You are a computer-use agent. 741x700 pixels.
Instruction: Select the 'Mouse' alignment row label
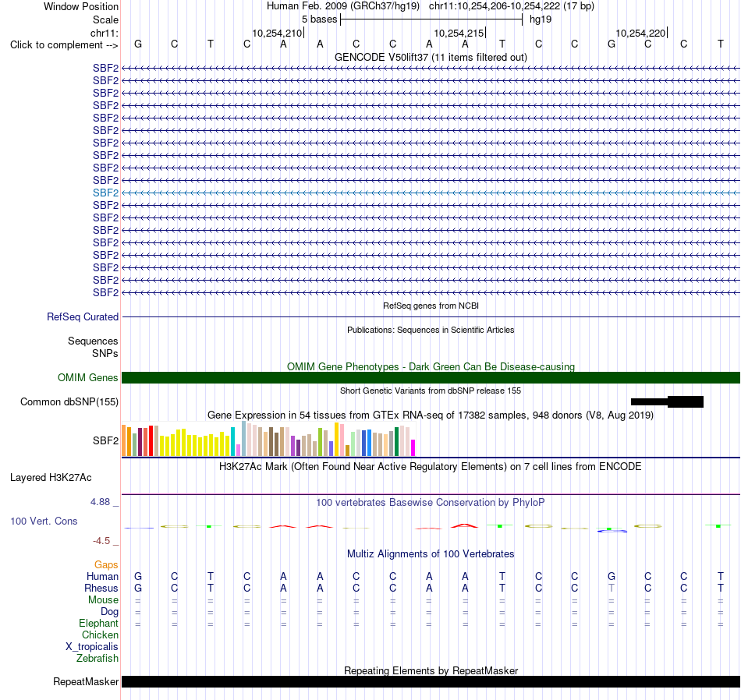(103, 600)
